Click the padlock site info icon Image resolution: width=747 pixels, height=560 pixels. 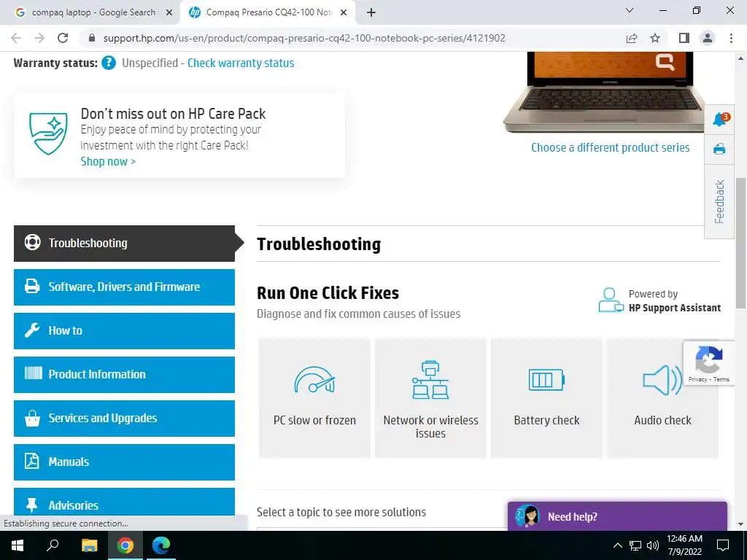pyautogui.click(x=92, y=38)
